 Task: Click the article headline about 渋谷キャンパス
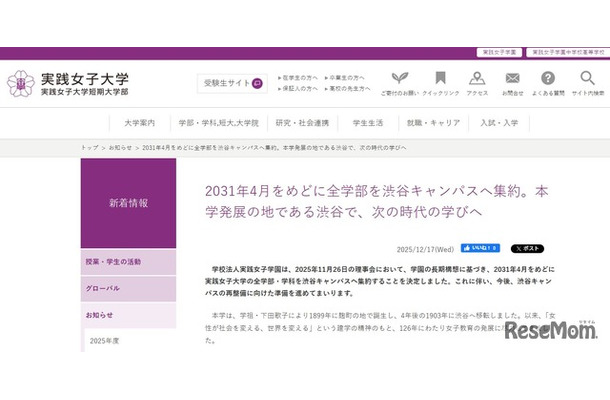point(377,202)
